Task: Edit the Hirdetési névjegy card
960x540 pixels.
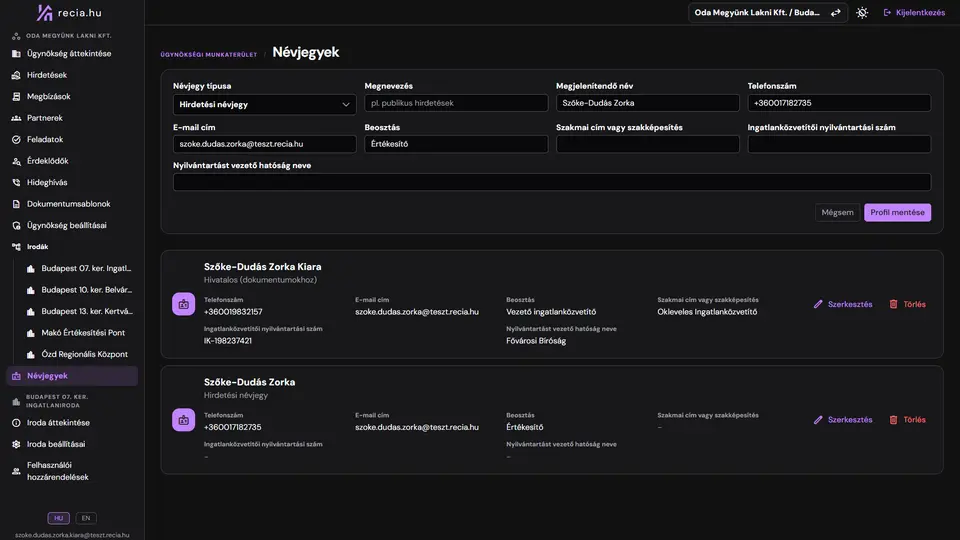Action: point(843,420)
